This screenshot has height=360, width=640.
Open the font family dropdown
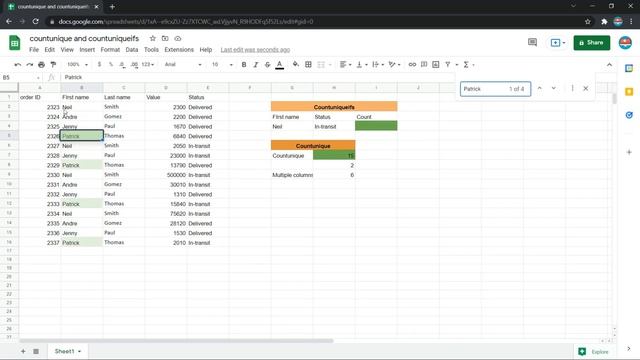coord(183,64)
